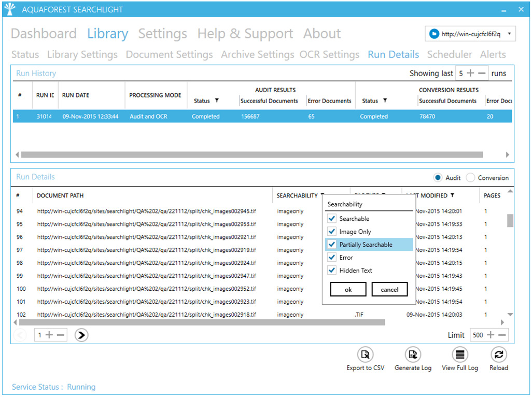Open the site URL dropdown arrow
The image size is (532, 397).
coord(509,34)
